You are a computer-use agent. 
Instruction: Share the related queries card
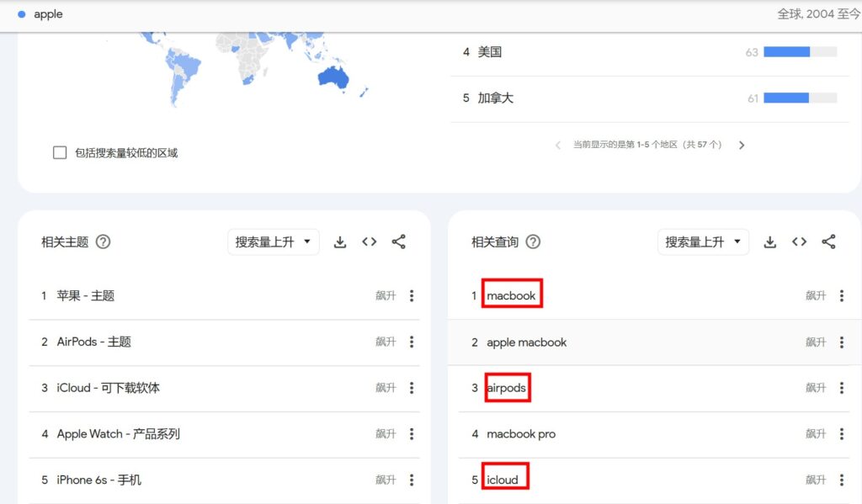click(828, 241)
